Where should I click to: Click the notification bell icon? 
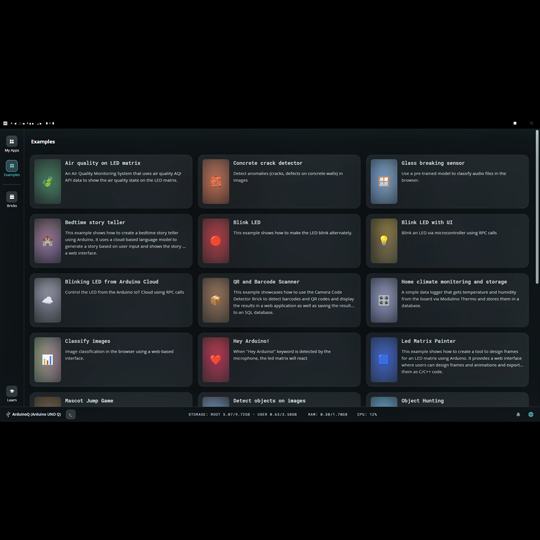click(518, 414)
